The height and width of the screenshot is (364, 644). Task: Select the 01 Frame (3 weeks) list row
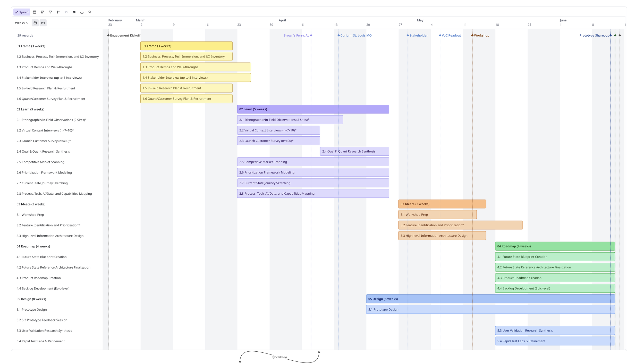coord(58,46)
